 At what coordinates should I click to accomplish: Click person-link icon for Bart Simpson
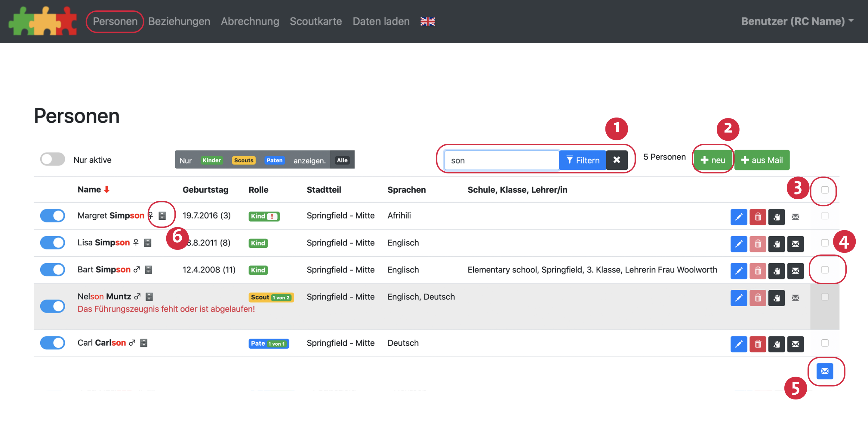(x=776, y=271)
